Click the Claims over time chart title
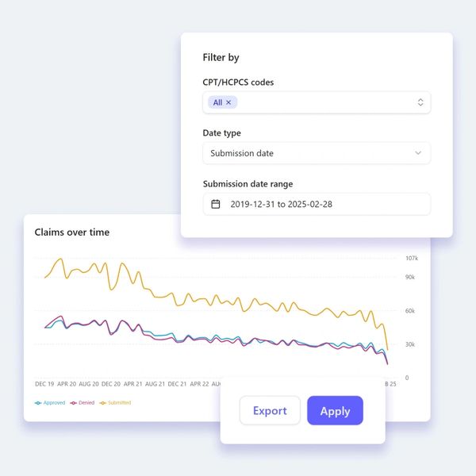 pos(72,232)
